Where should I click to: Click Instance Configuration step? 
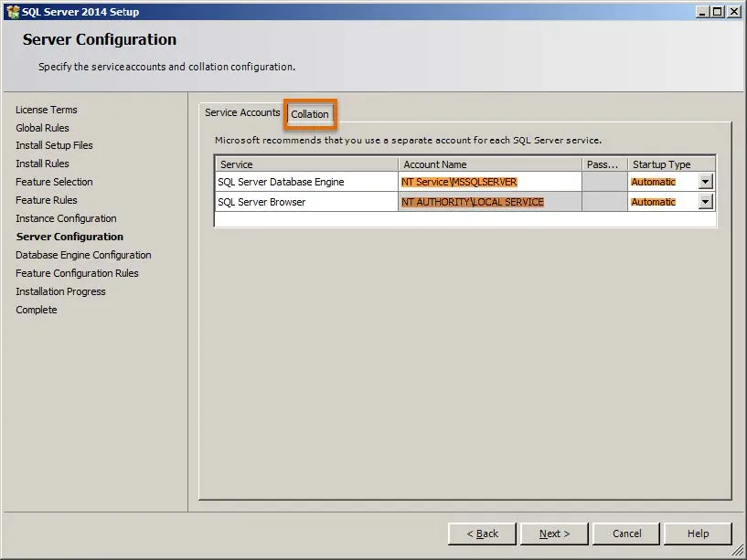pyautogui.click(x=66, y=218)
